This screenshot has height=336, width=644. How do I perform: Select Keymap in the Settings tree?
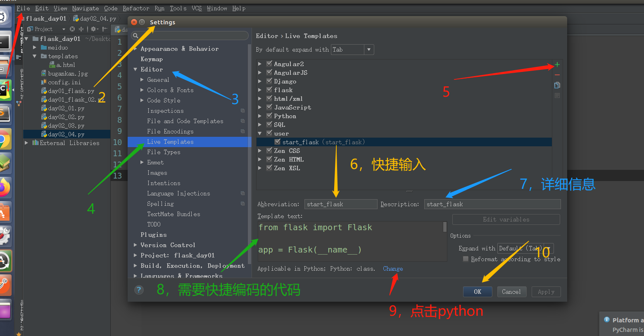coord(152,59)
